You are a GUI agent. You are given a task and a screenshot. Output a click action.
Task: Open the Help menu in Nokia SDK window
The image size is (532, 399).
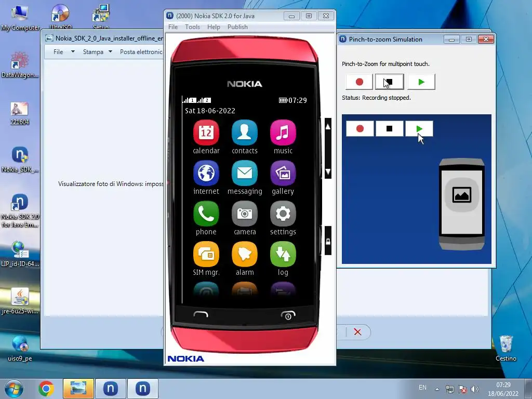point(214,27)
